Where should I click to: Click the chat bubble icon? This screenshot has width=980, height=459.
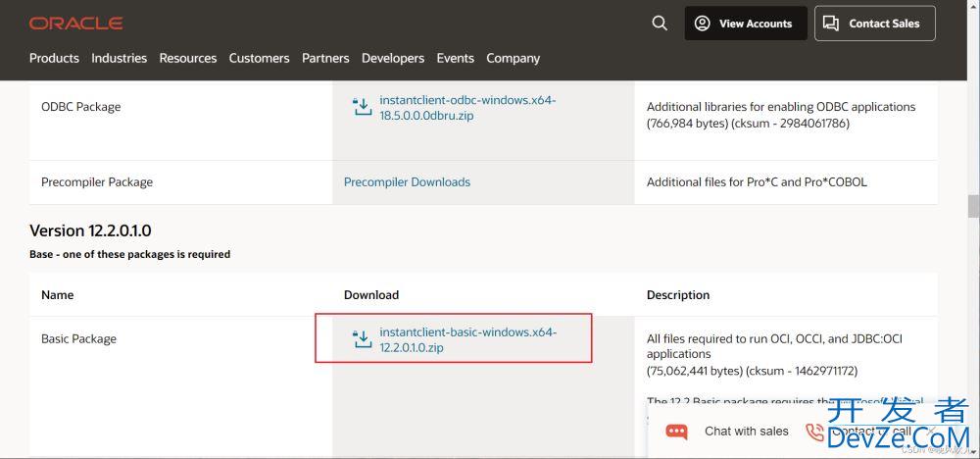(676, 431)
